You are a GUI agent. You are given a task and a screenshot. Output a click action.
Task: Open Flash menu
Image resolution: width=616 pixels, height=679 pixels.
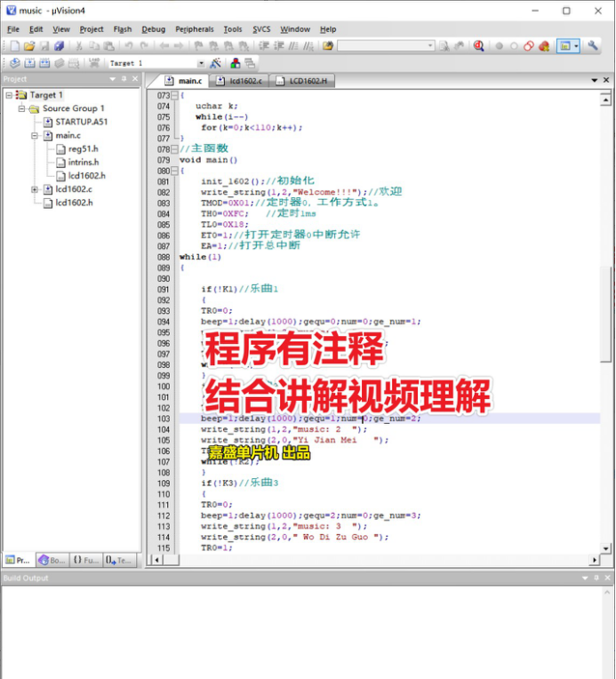point(123,29)
